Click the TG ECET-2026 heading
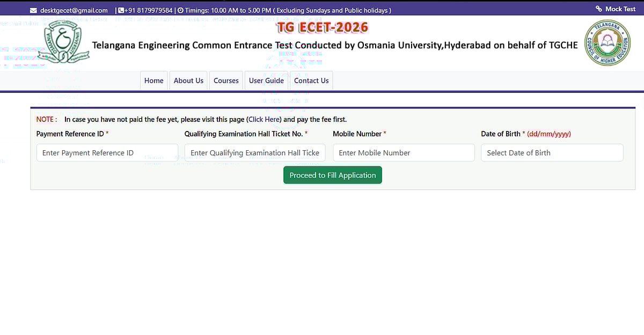Image resolution: width=644 pixels, height=335 pixels. (322, 27)
